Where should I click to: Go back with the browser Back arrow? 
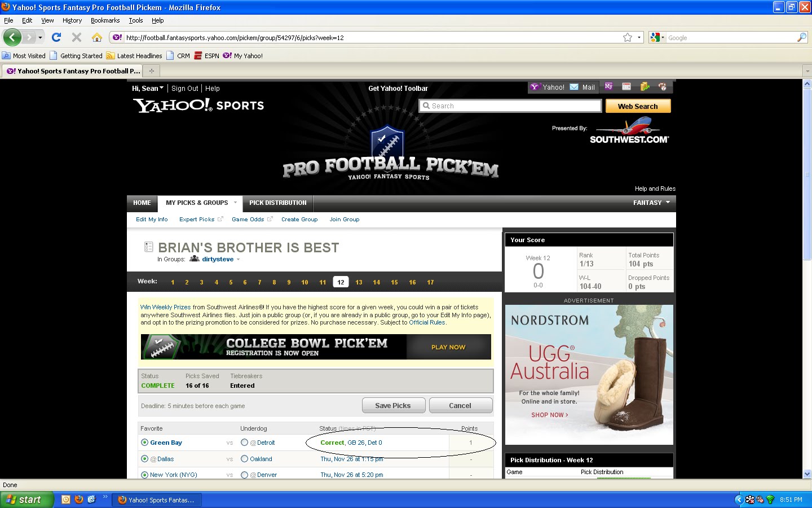(12, 37)
